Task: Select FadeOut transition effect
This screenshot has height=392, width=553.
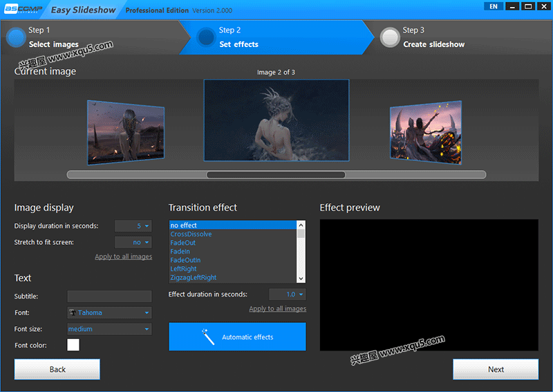Action: [233, 243]
